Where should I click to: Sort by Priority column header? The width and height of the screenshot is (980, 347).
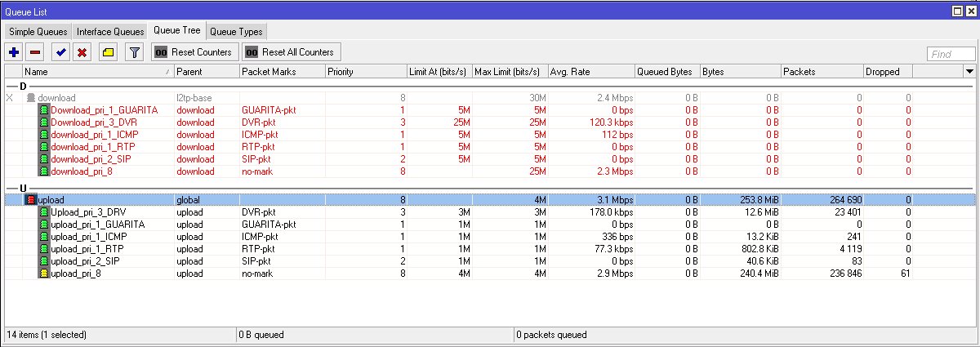[366, 72]
